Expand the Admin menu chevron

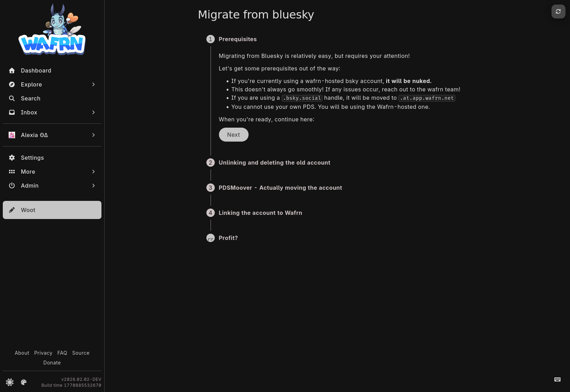93,186
